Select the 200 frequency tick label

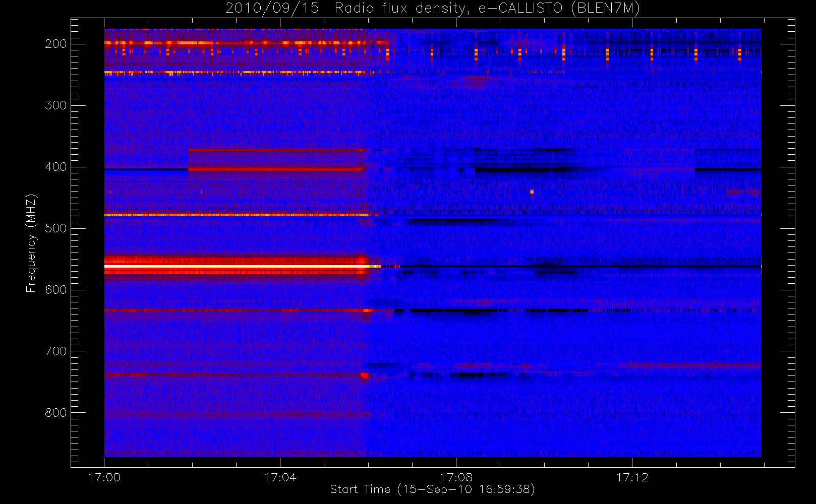pyautogui.click(x=56, y=44)
